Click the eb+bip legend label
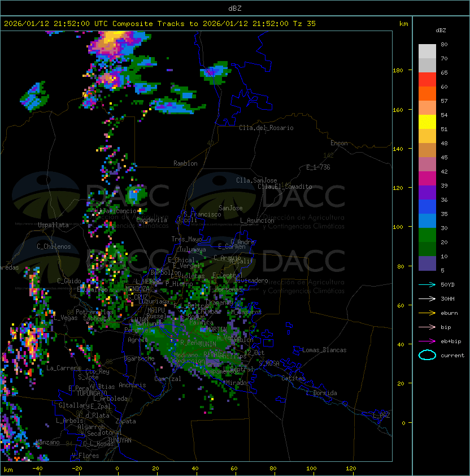Viewport: 470px width, 476px height. [451, 341]
